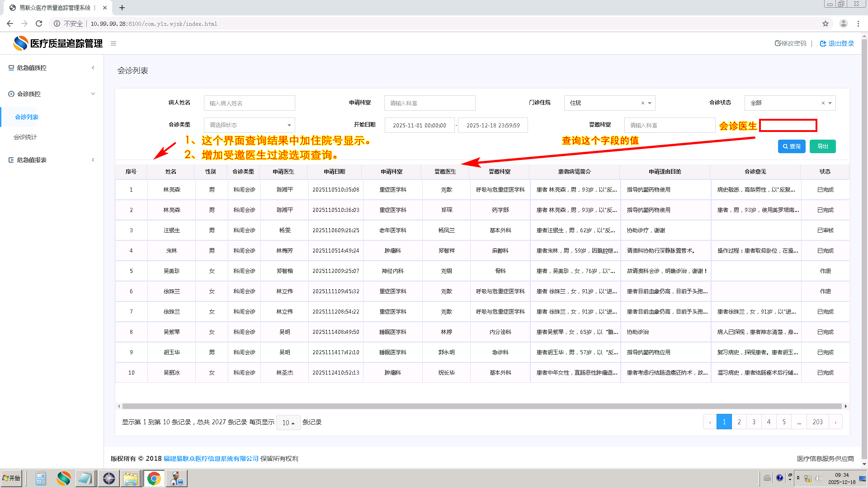Select 会诊列表 in sidebar
This screenshot has height=488, width=868.
27,117
